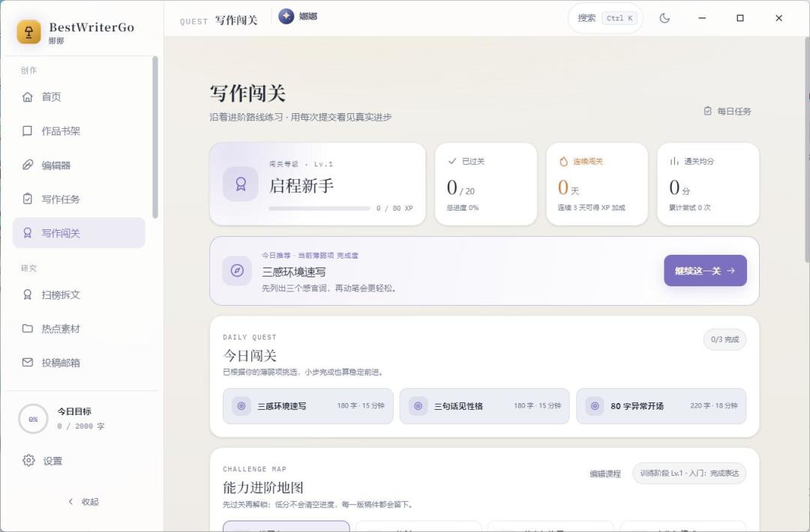Click the 写作闯关 page title
810x532 pixels.
(247, 94)
